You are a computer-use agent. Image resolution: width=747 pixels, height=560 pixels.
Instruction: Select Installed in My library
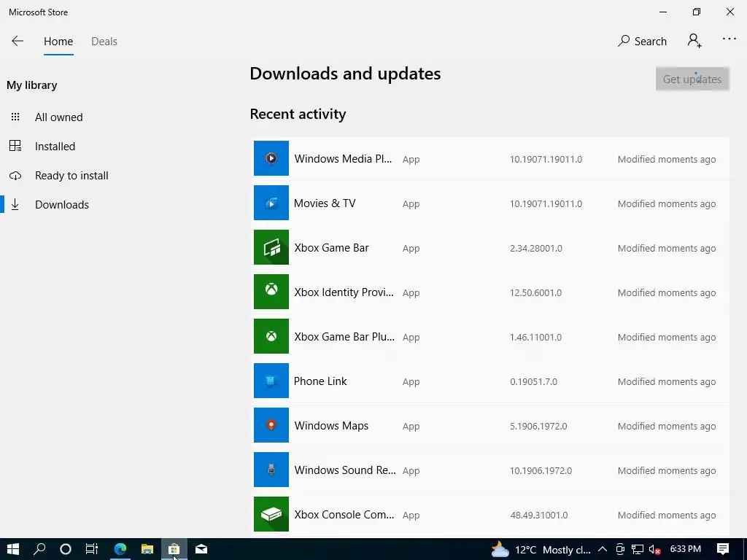click(x=55, y=146)
